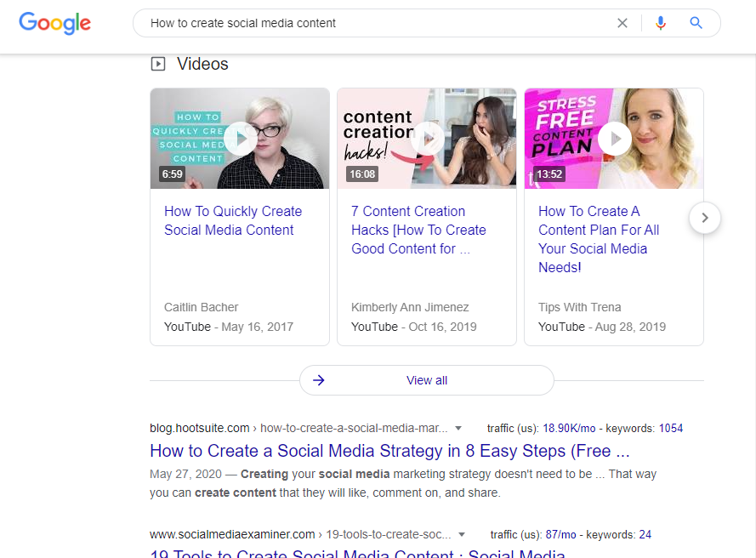Clear the search box with the X icon
The image size is (756, 558).
[x=622, y=23]
